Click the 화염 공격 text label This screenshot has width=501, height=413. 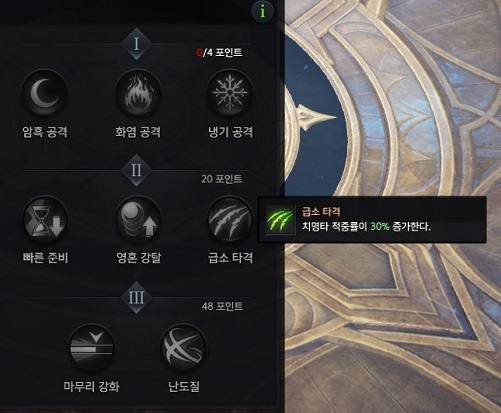[138, 132]
